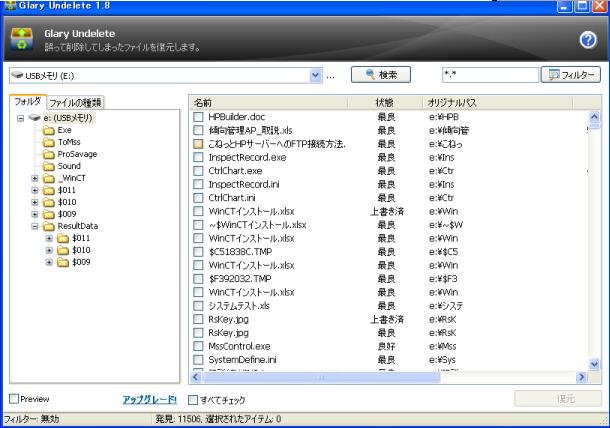Click the ... browse button beside drive selector
The image size is (610, 428).
pos(330,76)
